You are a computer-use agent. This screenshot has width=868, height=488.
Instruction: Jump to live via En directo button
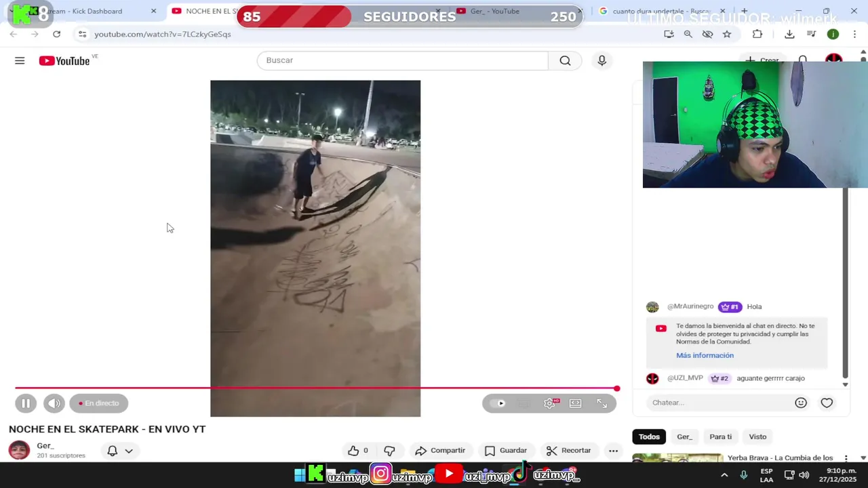pos(98,403)
